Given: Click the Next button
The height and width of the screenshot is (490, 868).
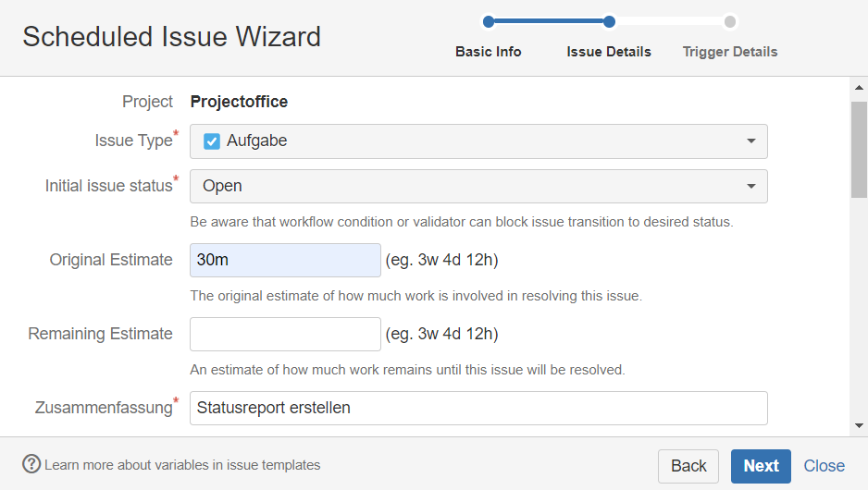Looking at the screenshot, I should [761, 466].
